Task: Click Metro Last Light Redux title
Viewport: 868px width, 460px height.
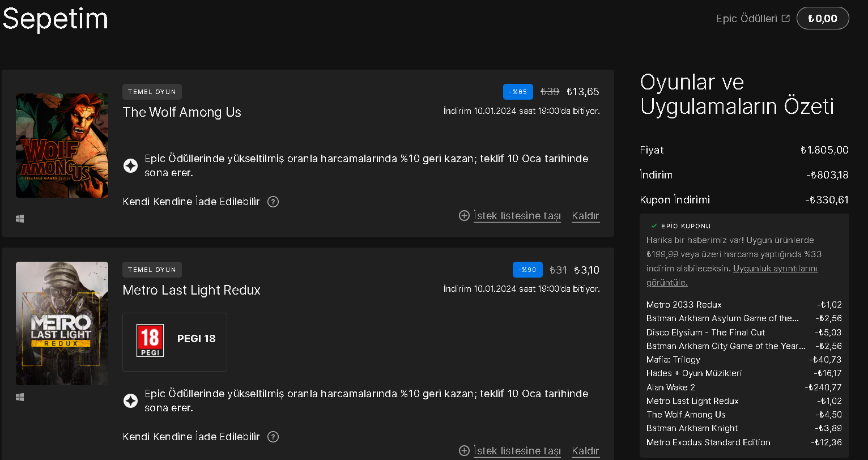Action: click(192, 290)
